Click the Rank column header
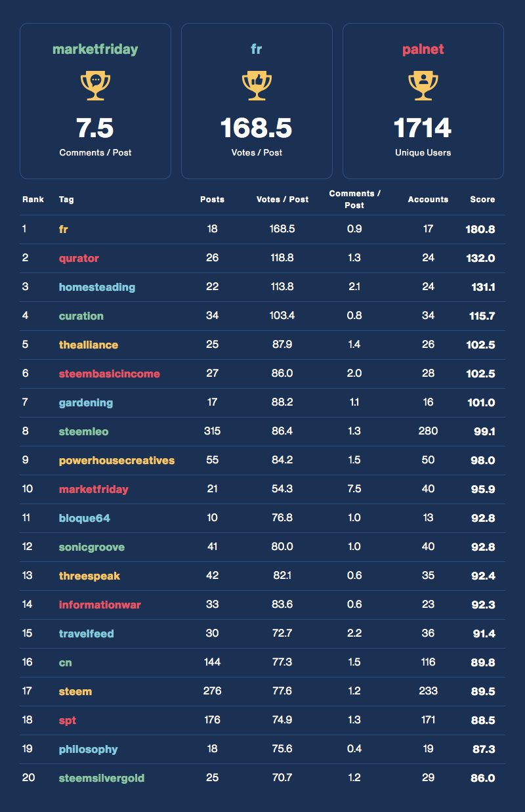 [33, 199]
